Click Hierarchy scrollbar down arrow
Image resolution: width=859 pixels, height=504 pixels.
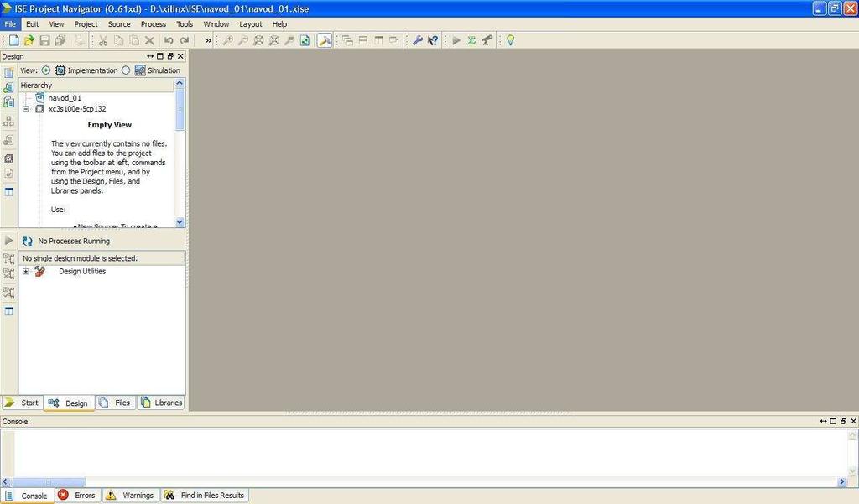180,222
